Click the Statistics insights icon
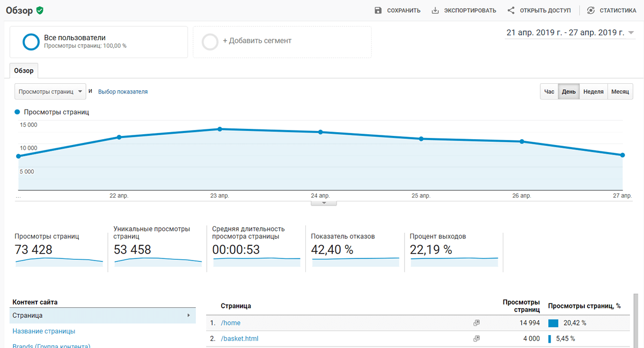Image resolution: width=644 pixels, height=348 pixels. pos(591,10)
